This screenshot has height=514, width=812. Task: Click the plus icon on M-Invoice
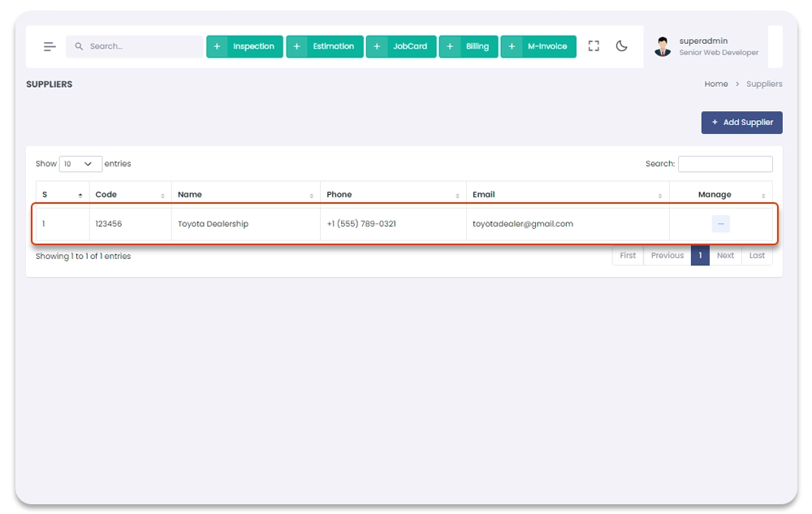point(511,47)
